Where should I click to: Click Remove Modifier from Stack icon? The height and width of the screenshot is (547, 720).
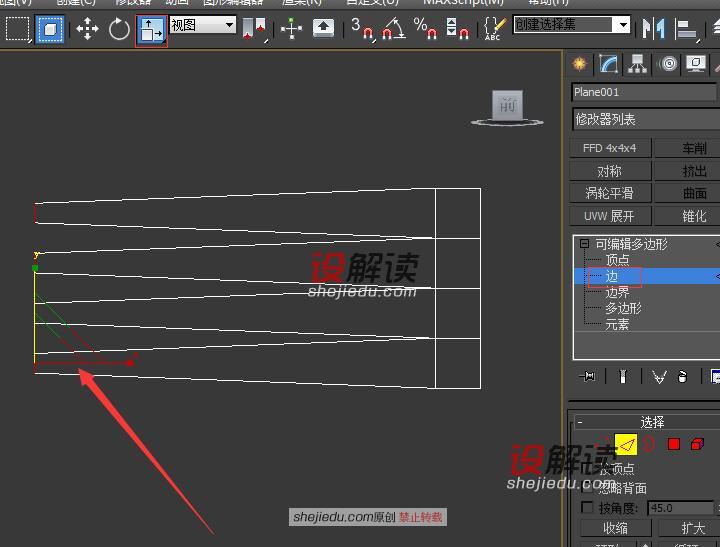[x=682, y=377]
